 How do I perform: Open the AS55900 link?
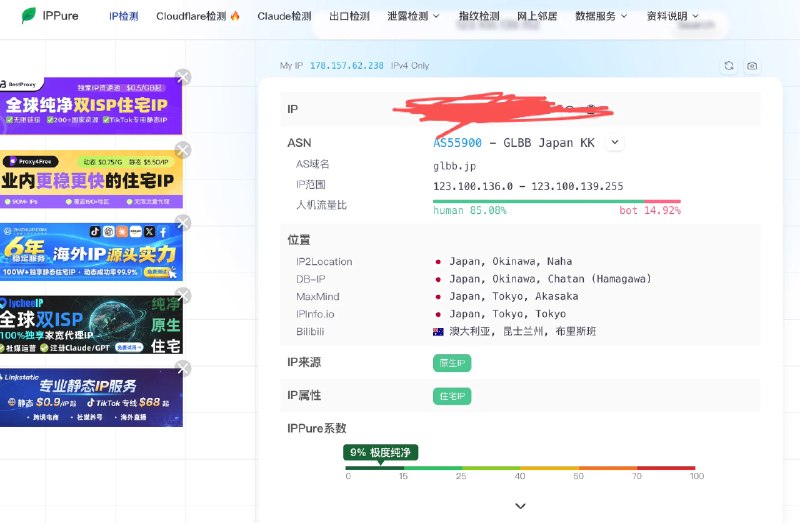click(x=457, y=143)
